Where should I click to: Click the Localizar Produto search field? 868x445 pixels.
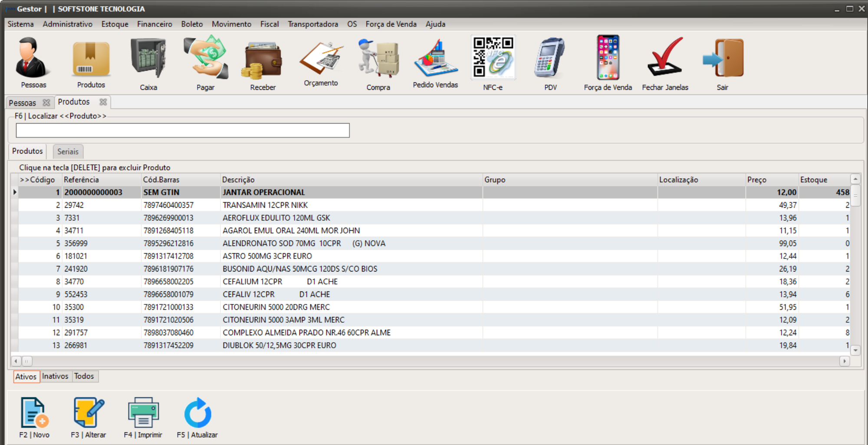click(x=183, y=130)
